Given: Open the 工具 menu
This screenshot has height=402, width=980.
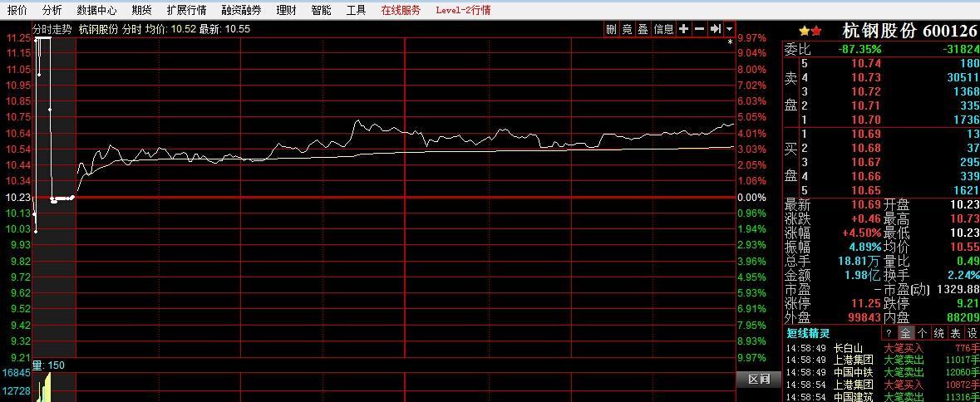Looking at the screenshot, I should [357, 10].
